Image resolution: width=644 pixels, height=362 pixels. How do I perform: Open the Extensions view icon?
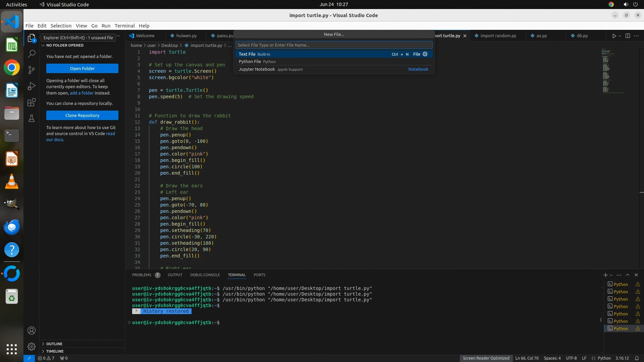(32, 102)
